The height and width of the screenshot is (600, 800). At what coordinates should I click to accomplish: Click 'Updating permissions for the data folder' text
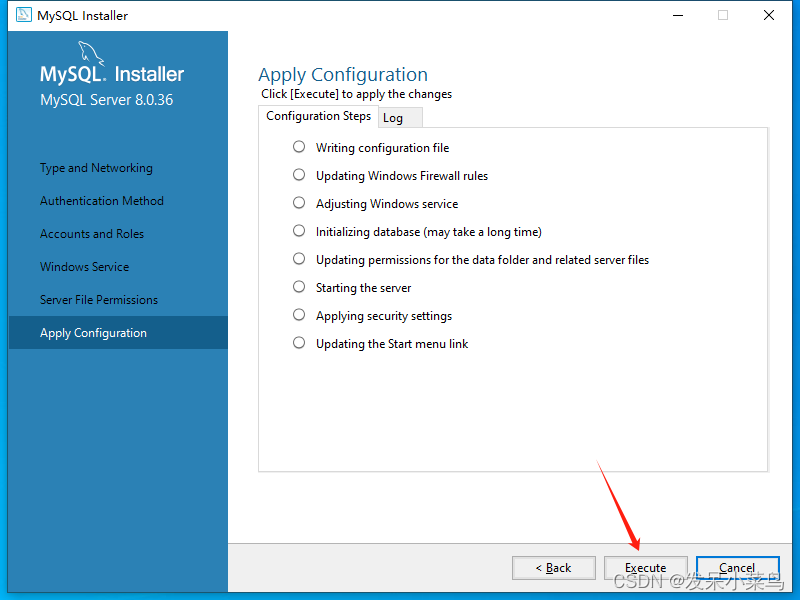click(x=483, y=260)
